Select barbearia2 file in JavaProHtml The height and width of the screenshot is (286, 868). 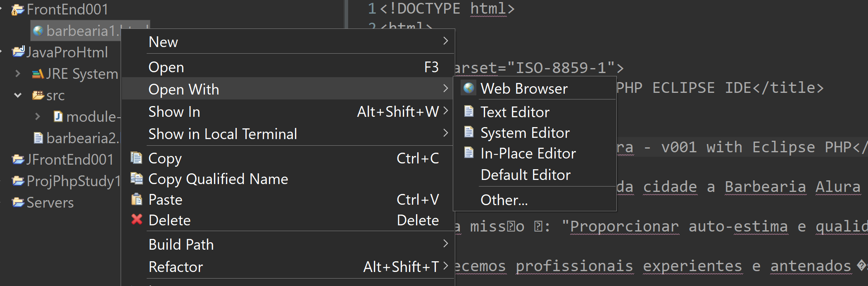[x=82, y=138]
